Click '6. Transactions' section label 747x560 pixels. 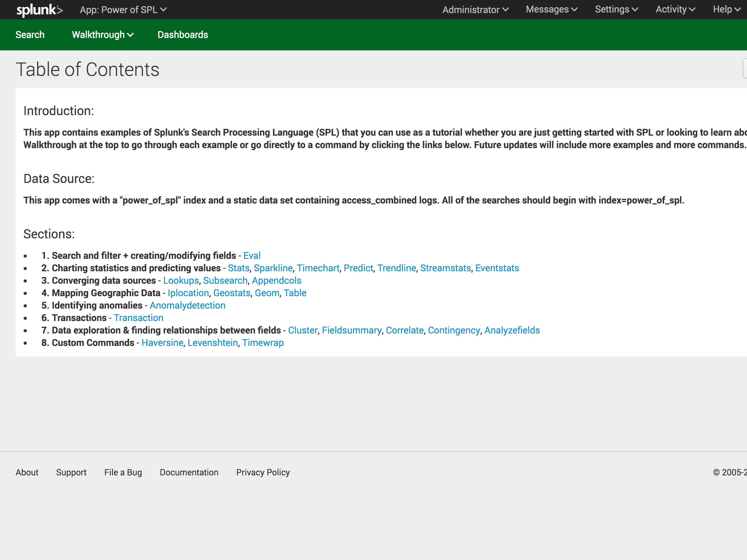click(74, 318)
